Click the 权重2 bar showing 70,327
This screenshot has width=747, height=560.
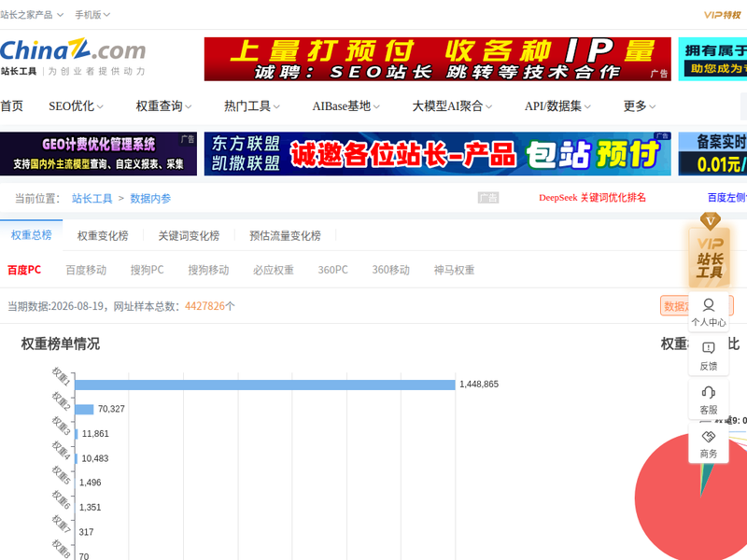coord(84,409)
